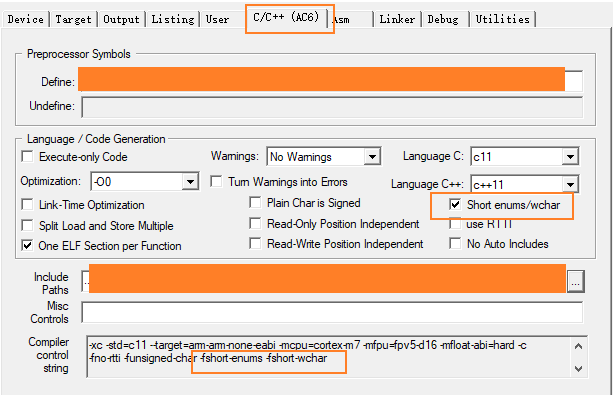613x395 pixels.
Task: Open the Language C++ dropdown
Action: pos(570,184)
